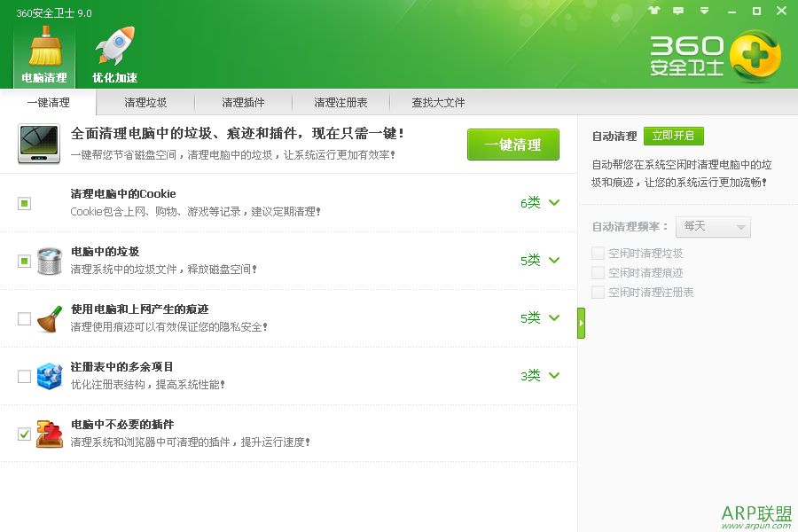The width and height of the screenshot is (798, 532).
Task: Click the broom icon for 使用电脑和上网产生的痕迹
Action: 50,318
